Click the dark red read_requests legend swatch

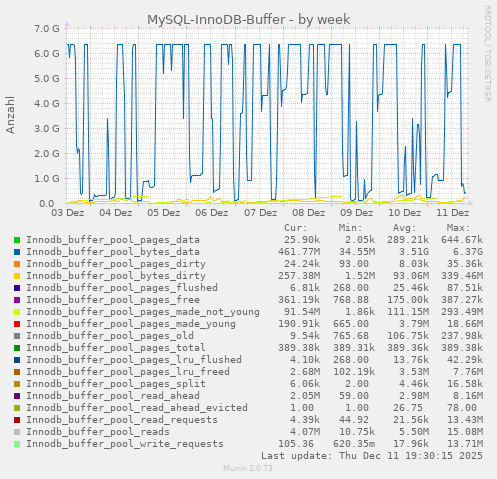pos(17,420)
